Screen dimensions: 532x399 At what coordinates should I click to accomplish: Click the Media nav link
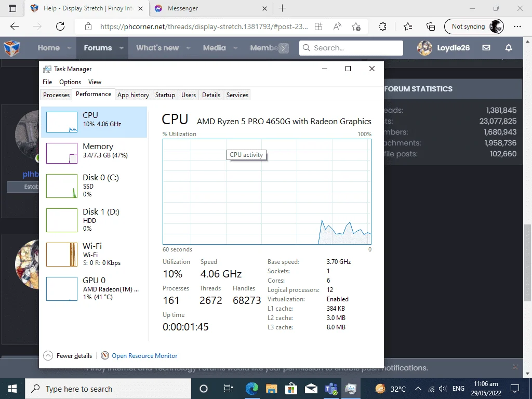tap(215, 48)
